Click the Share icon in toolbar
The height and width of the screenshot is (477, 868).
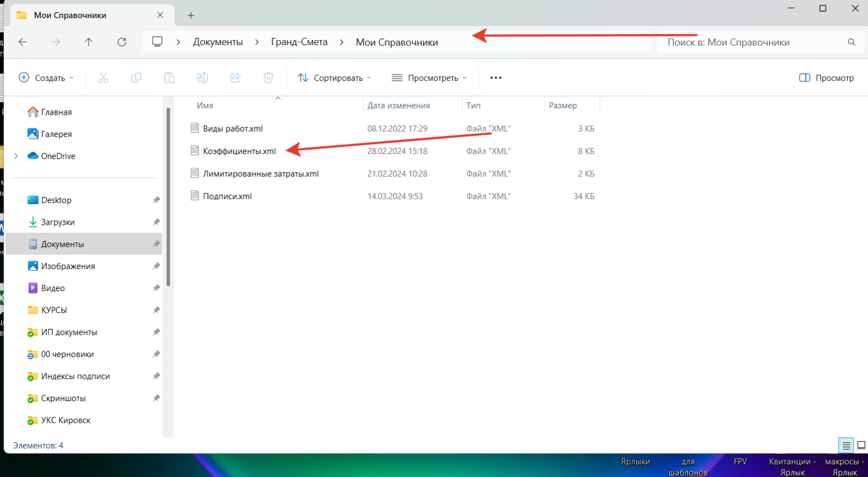[236, 78]
